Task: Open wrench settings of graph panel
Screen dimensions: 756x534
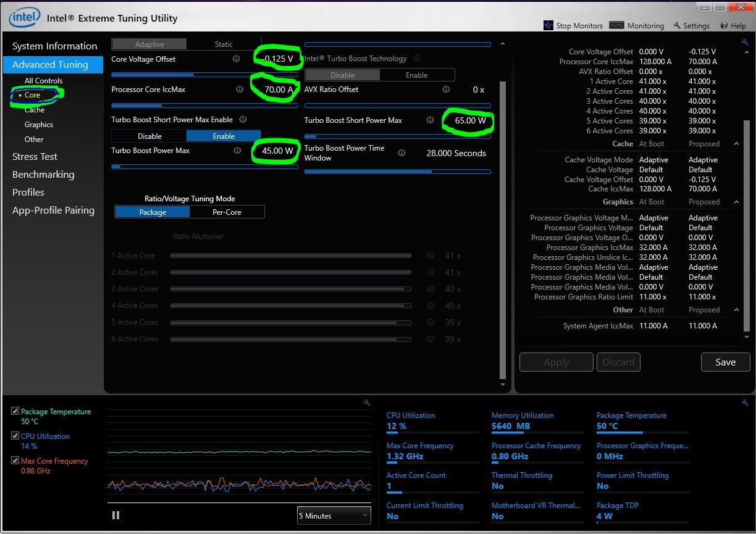Action: (x=367, y=403)
